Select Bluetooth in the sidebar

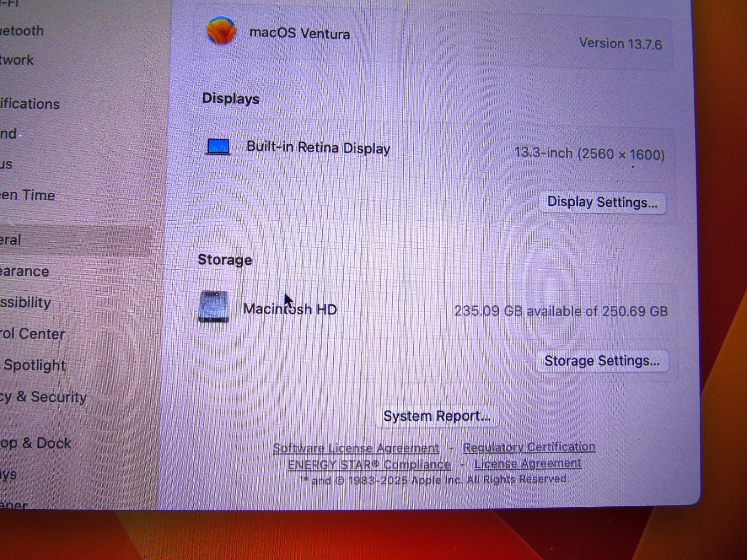tap(22, 31)
